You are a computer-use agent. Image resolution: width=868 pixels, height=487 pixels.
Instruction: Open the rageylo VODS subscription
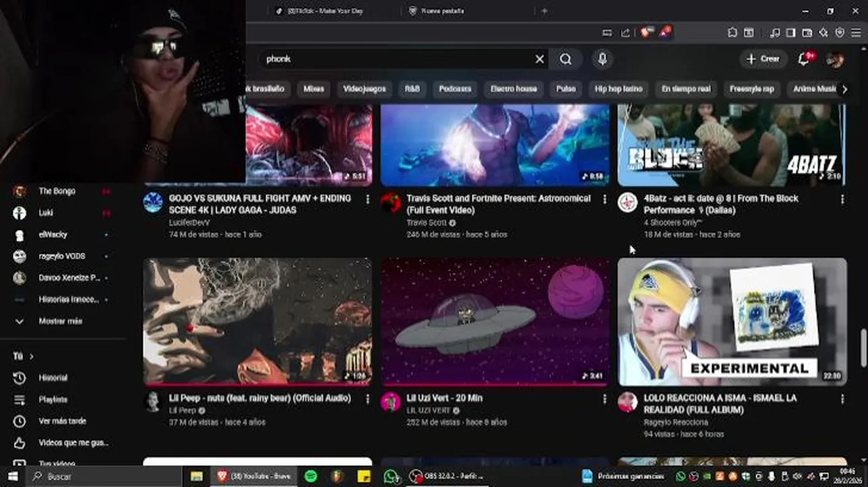[61, 256]
